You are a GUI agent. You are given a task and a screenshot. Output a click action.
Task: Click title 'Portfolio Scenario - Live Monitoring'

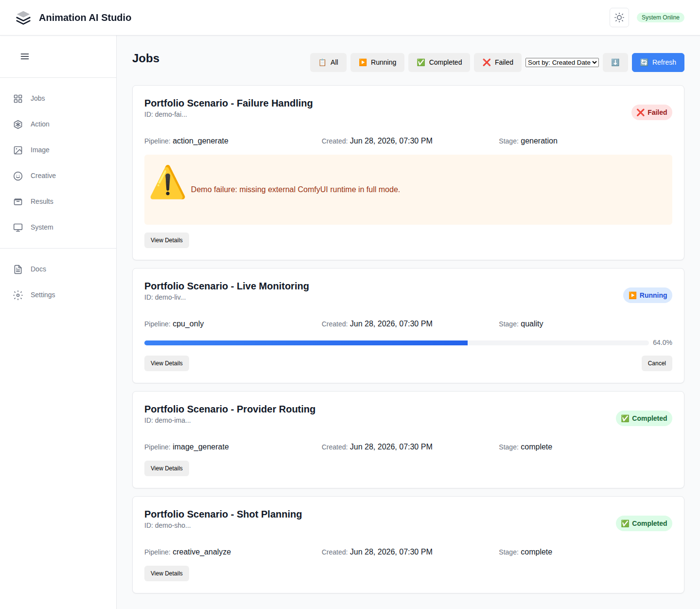227,286
